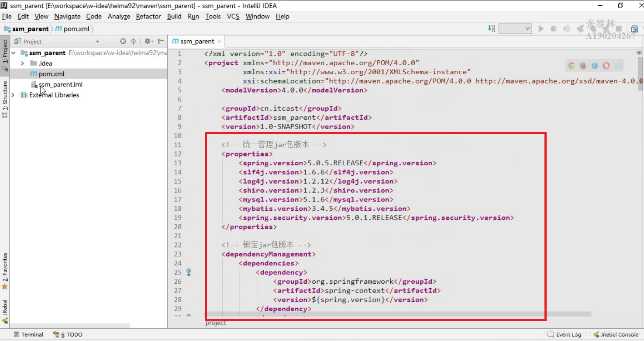Click ssm_parent.iml file icon
The height and width of the screenshot is (341, 644).
point(34,84)
